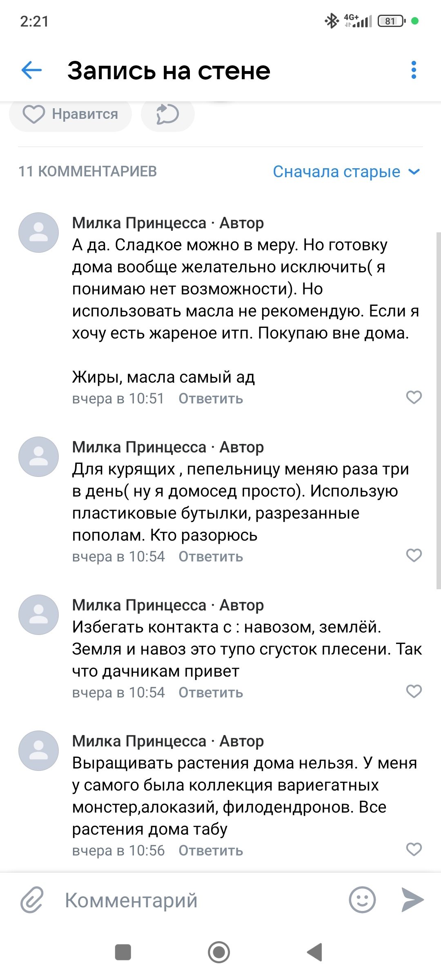
Task: Tap the share/repost arrow icon
Action: click(x=167, y=114)
